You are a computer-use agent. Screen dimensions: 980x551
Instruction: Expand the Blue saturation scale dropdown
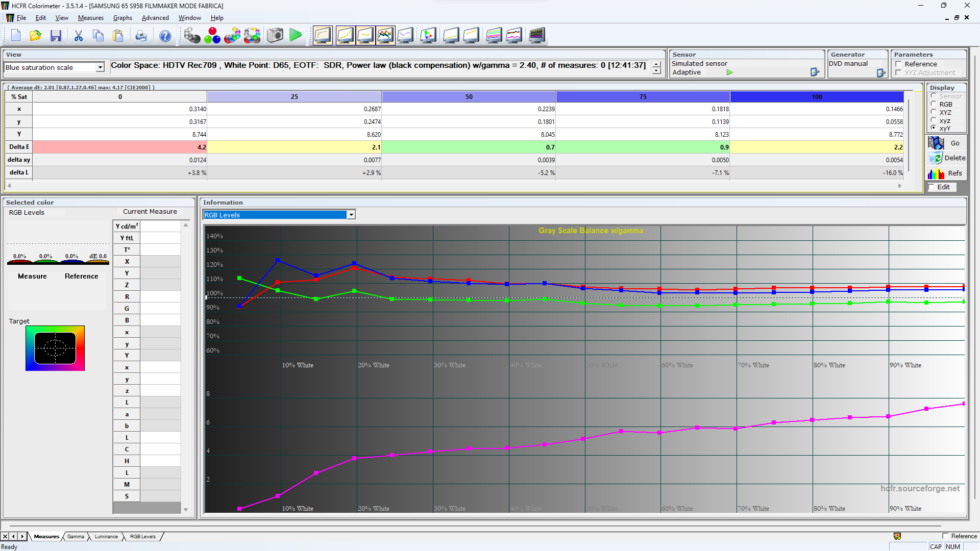coord(100,67)
